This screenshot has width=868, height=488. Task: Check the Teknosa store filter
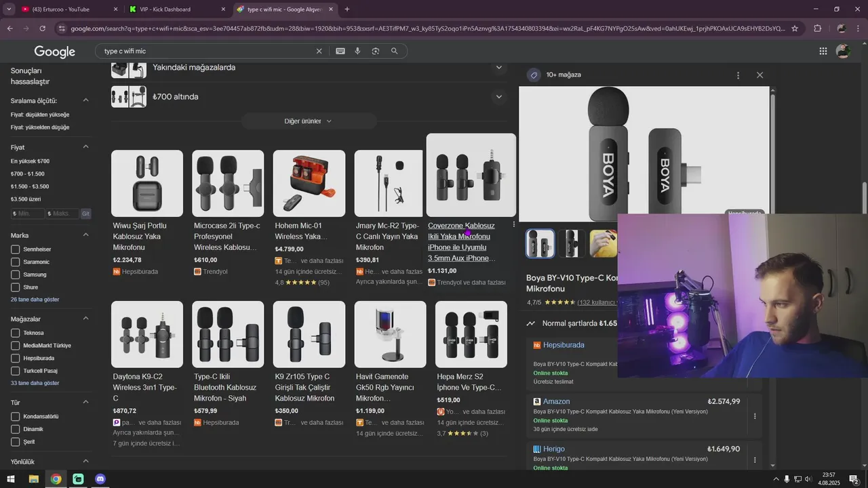pos(15,333)
